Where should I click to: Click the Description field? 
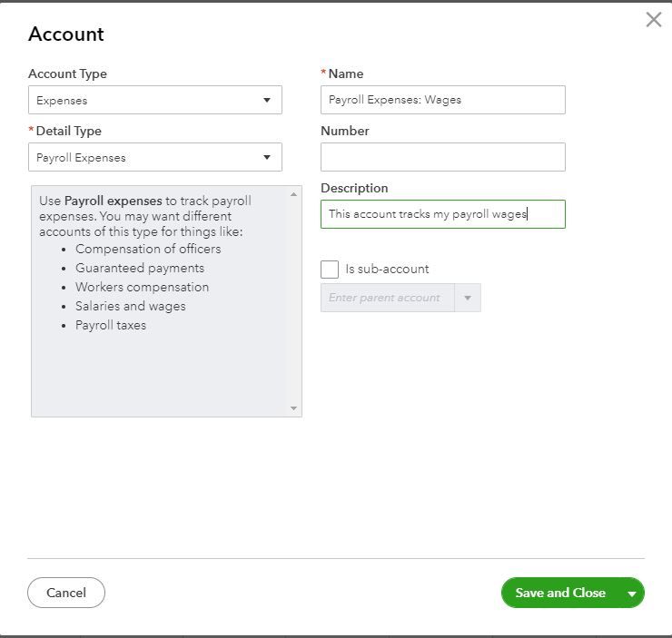pos(443,214)
